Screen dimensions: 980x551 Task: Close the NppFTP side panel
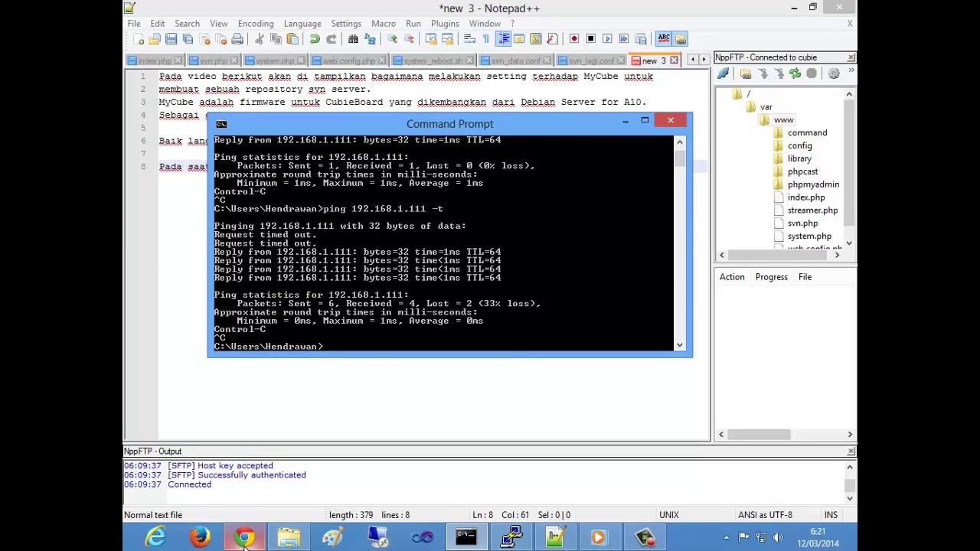[x=851, y=57]
